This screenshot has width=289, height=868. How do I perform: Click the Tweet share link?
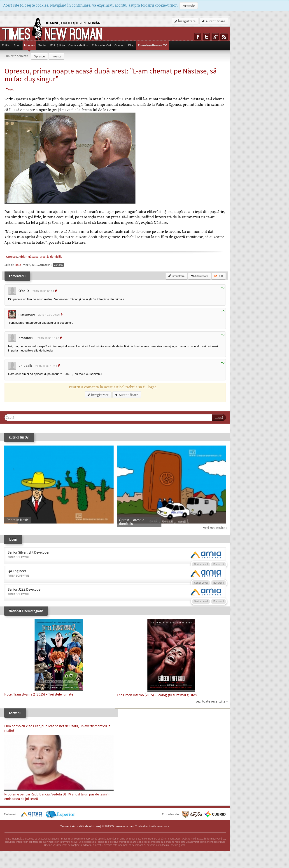[x=10, y=89]
